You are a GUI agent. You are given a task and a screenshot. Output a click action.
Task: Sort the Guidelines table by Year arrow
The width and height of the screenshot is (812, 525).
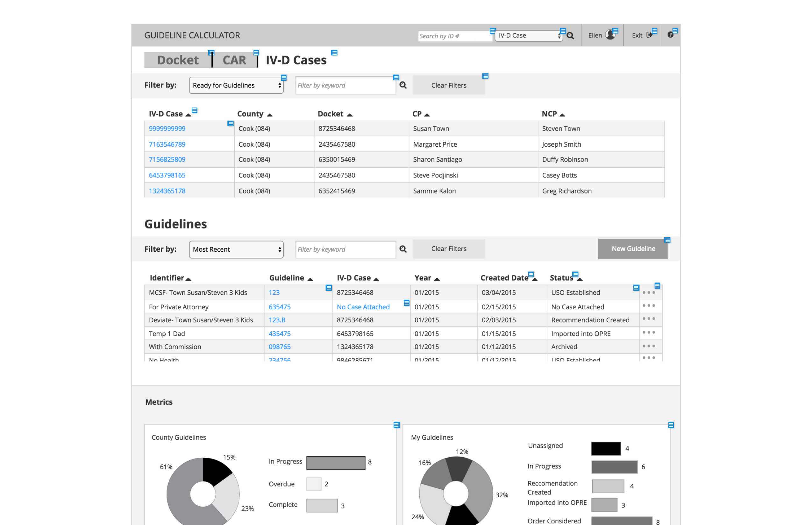(x=437, y=279)
